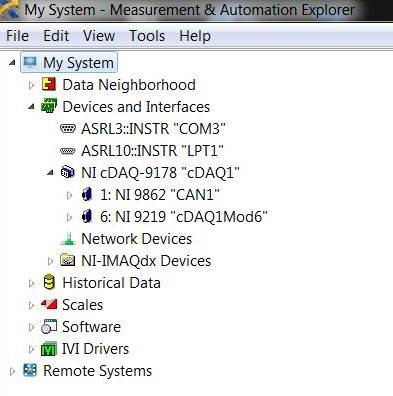The height and width of the screenshot is (396, 393).
Task: Open the File menu
Action: pos(18,36)
